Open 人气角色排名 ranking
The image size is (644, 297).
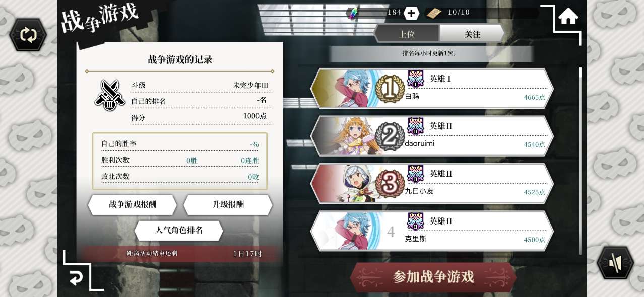point(179,230)
